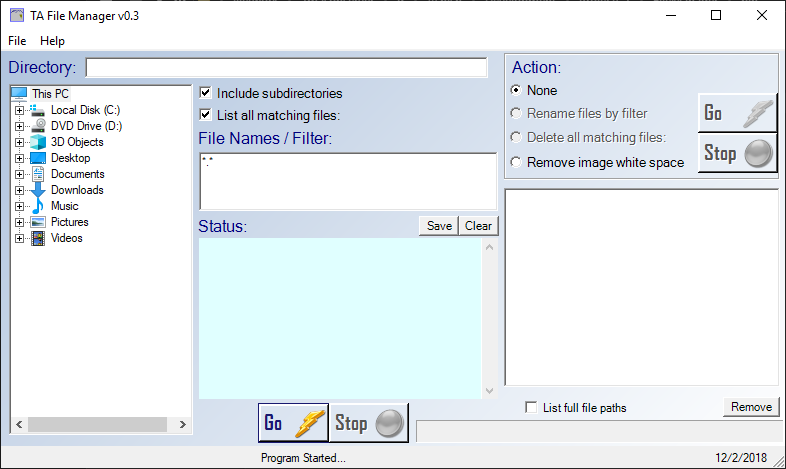The image size is (786, 469).
Task: Click the Pictures folder icon
Action: (x=38, y=222)
